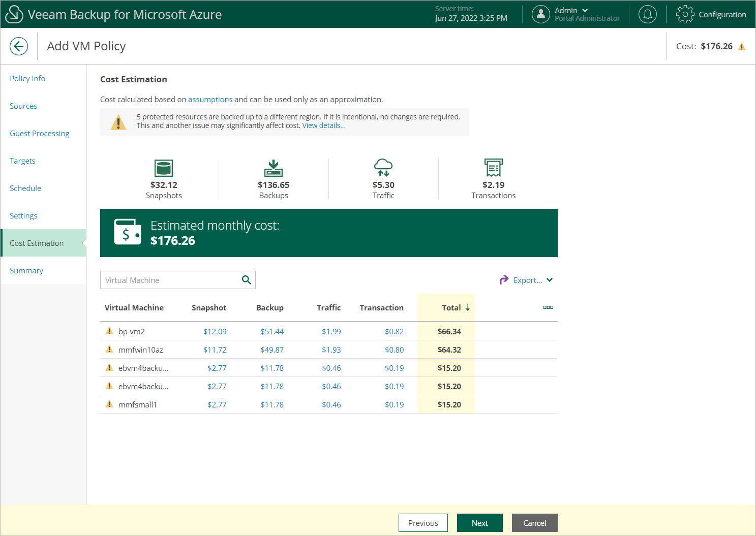
Task: Click the estimated monthly cost wallet icon
Action: click(128, 232)
